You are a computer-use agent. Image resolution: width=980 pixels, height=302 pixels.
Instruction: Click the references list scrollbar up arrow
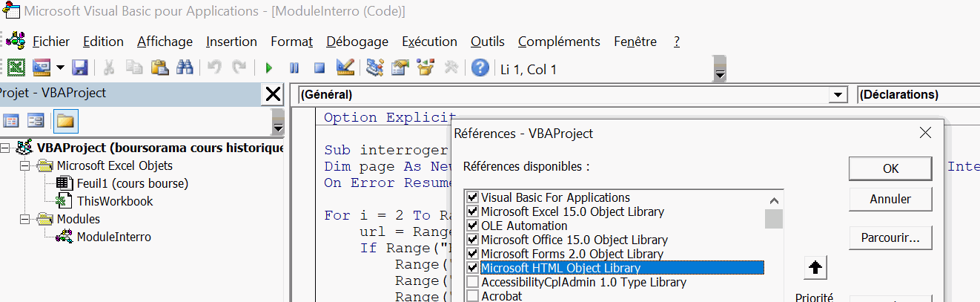pos(774,200)
